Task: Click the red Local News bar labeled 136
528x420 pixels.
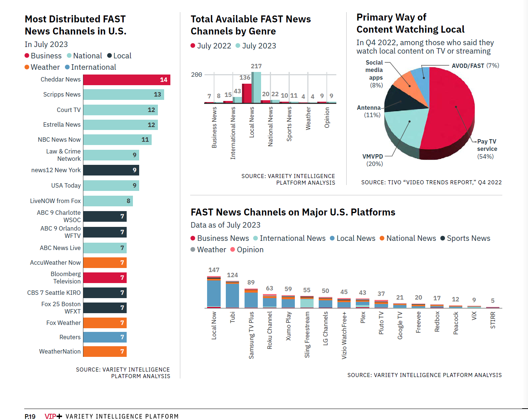Action: pyautogui.click(x=247, y=93)
